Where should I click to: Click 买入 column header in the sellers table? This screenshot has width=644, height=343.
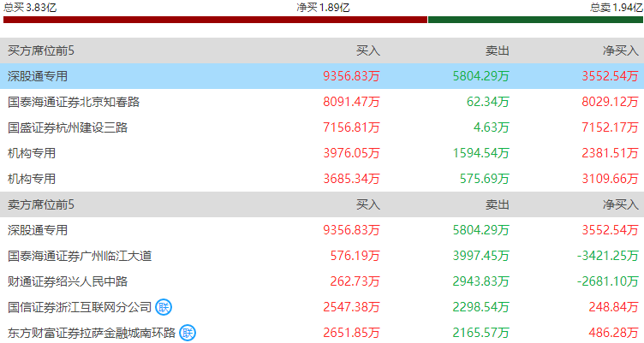click(368, 204)
